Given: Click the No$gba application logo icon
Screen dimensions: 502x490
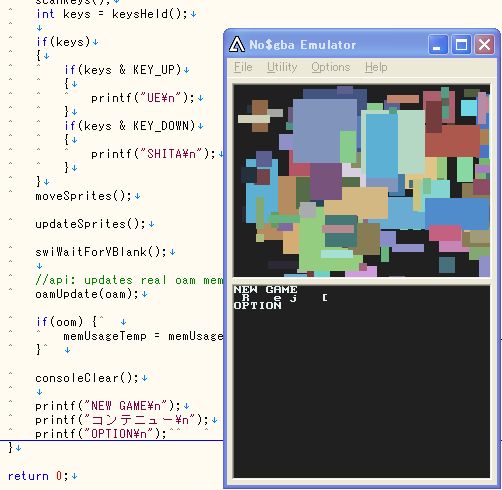Looking at the screenshot, I should click(x=237, y=44).
